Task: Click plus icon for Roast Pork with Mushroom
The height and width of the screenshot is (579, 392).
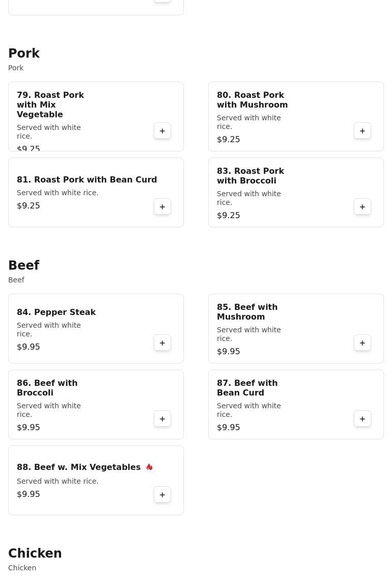Action: [362, 131]
